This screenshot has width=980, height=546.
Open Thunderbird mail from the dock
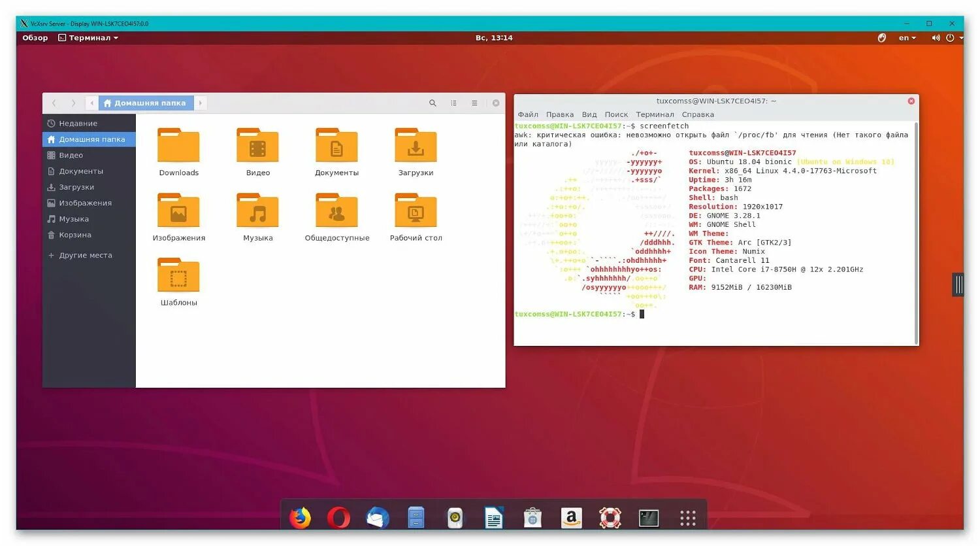tap(378, 518)
